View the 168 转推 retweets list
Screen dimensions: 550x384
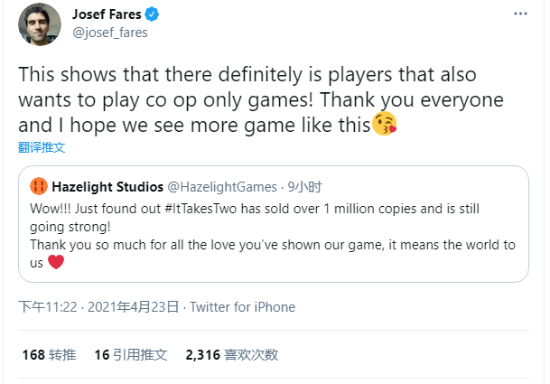tap(49, 355)
